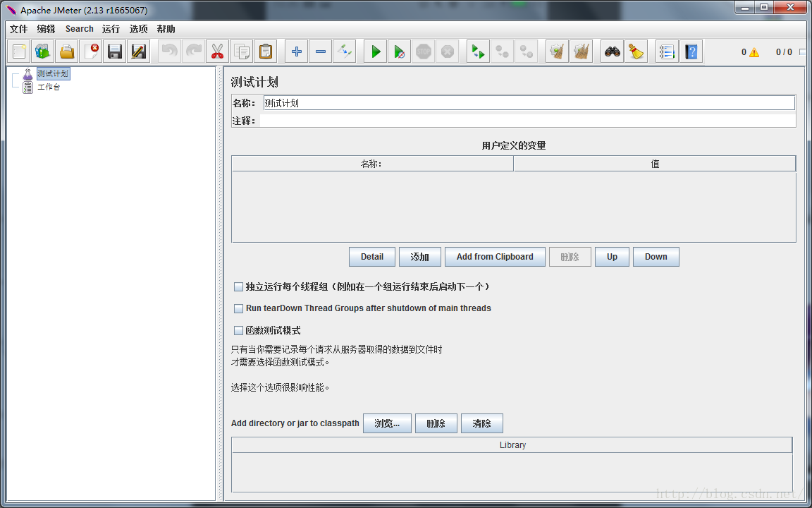Image resolution: width=812 pixels, height=508 pixels.
Task: Click the Library column header
Action: click(512, 445)
